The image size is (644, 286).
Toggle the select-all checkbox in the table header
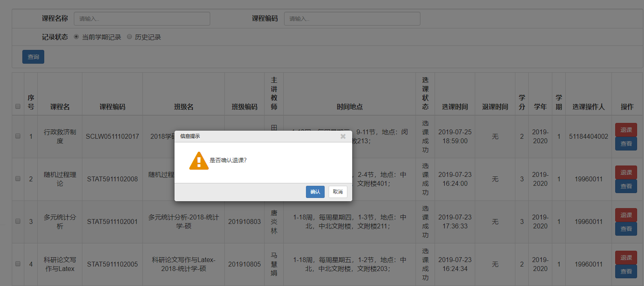point(18,106)
